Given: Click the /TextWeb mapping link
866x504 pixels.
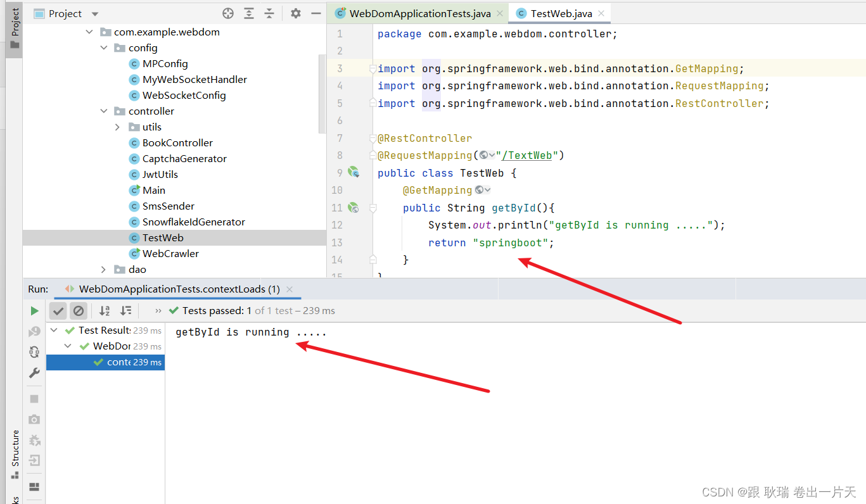Looking at the screenshot, I should pyautogui.click(x=527, y=155).
